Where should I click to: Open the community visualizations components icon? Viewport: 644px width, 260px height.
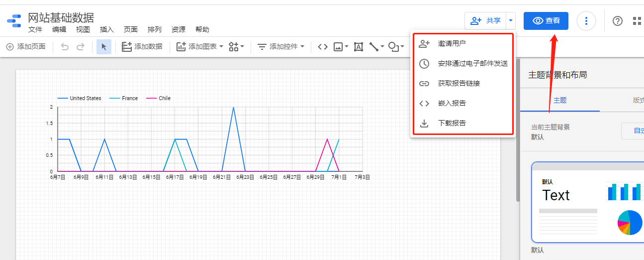click(236, 47)
